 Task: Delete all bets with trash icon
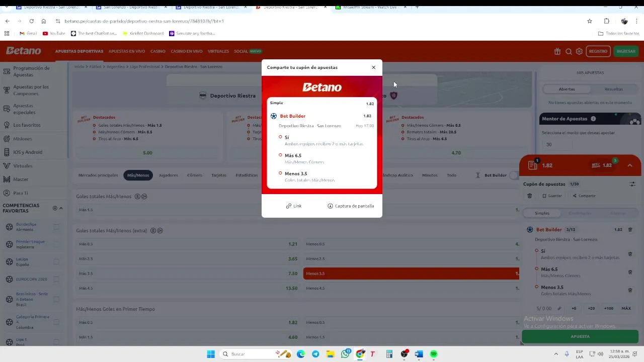click(529, 196)
